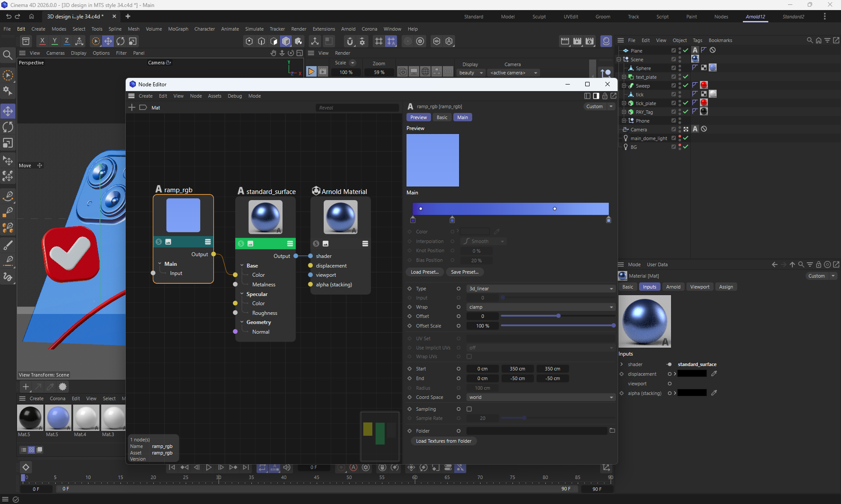Enable the Sampling checkbox
The width and height of the screenshot is (841, 504).
tap(469, 409)
